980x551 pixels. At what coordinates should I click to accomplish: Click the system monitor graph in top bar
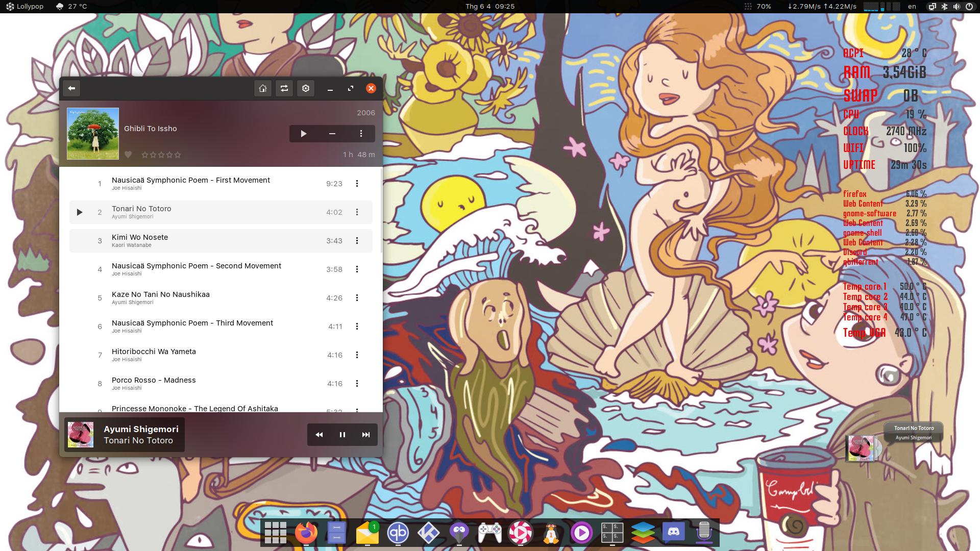[x=881, y=7]
